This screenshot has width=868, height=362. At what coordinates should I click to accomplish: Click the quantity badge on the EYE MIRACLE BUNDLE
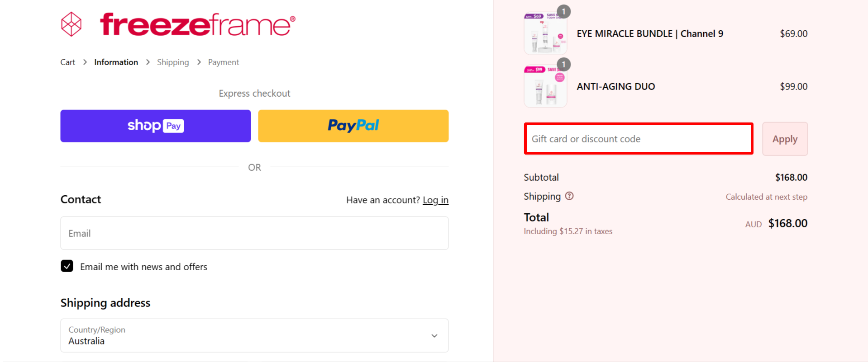pos(563,12)
